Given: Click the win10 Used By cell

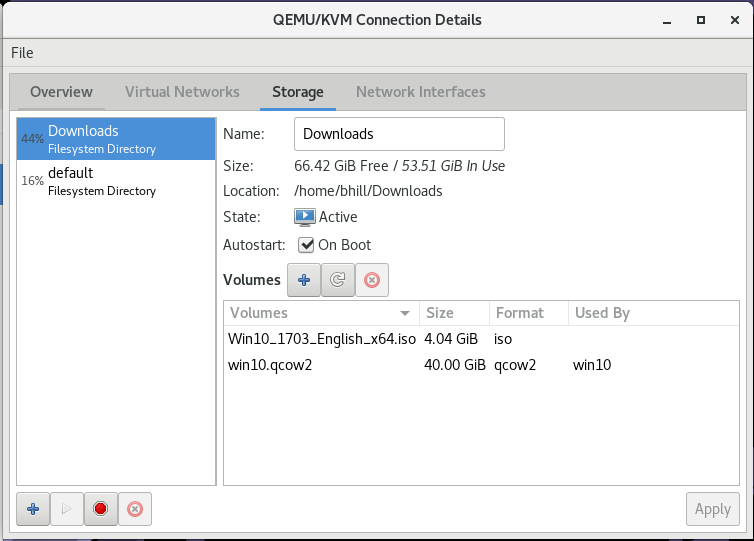Looking at the screenshot, I should 592,365.
